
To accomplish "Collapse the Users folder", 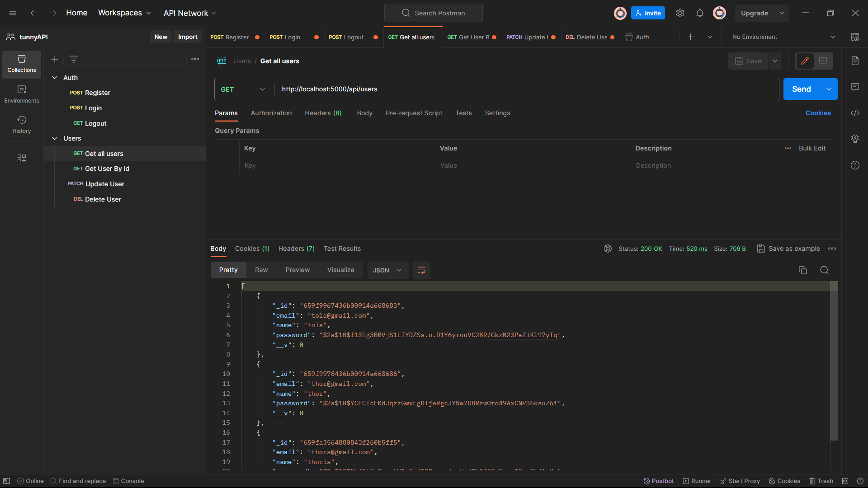I will point(55,138).
